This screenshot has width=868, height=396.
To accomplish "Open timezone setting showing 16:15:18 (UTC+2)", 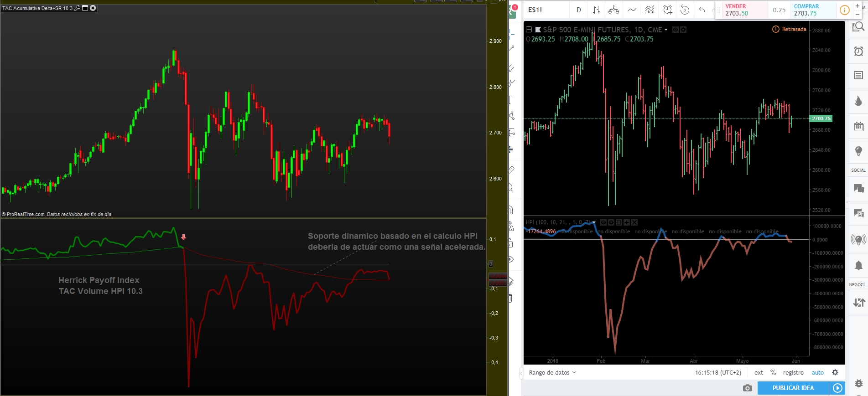I will click(x=718, y=372).
